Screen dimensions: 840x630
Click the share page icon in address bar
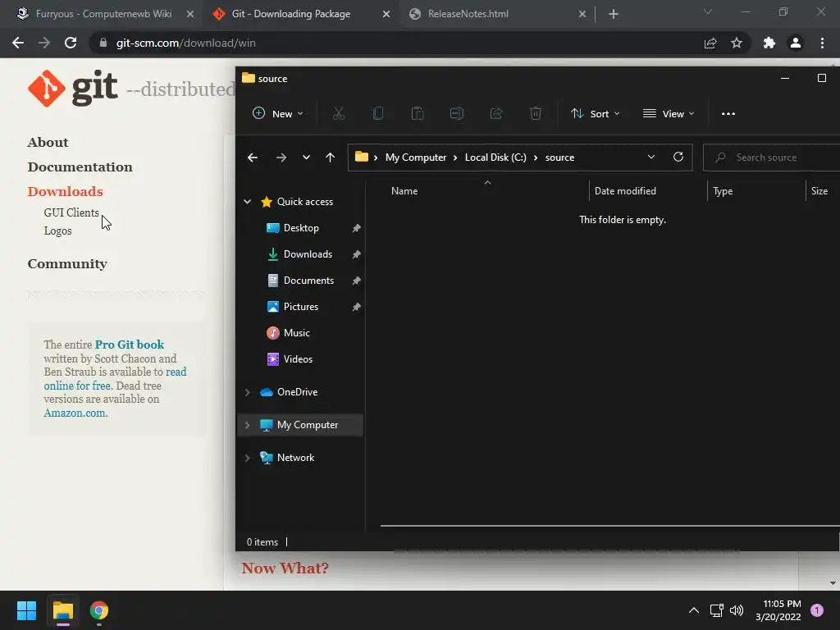coord(710,43)
